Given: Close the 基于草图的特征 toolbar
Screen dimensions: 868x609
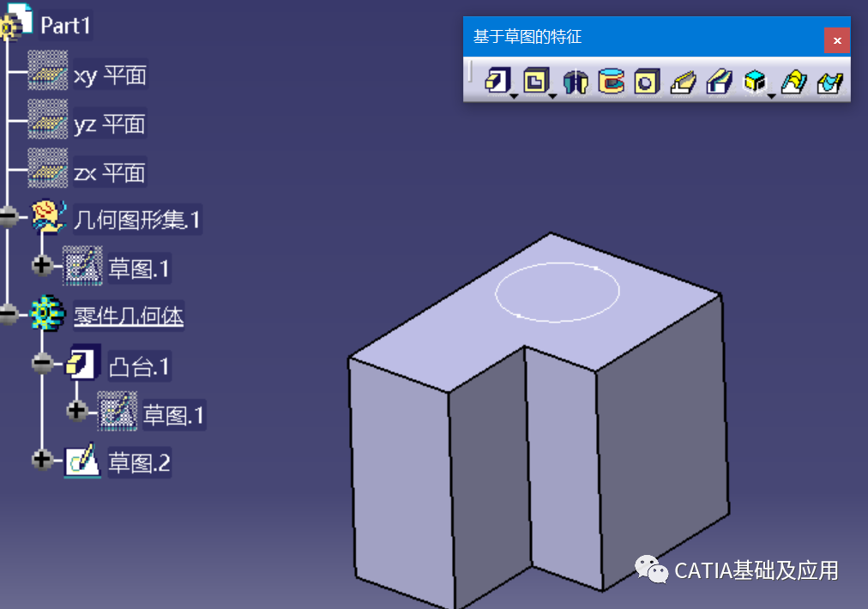Looking at the screenshot, I should pyautogui.click(x=837, y=40).
